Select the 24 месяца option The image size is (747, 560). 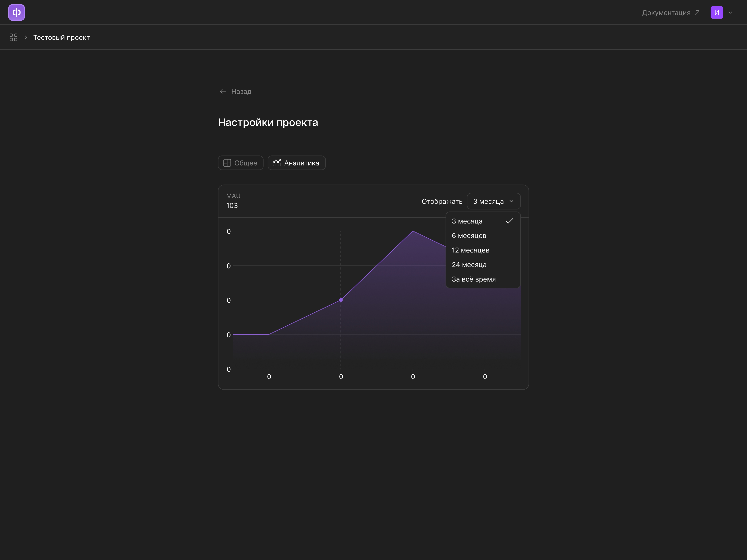(483, 265)
